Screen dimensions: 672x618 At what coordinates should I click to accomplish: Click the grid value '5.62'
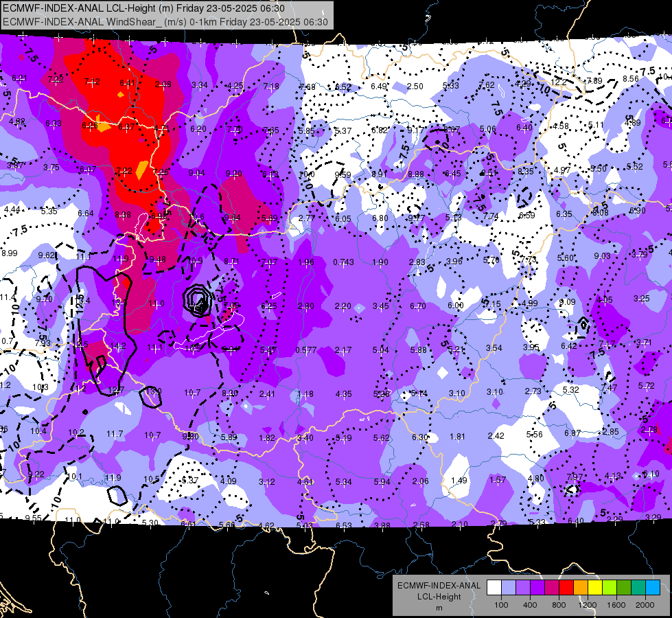point(382,438)
